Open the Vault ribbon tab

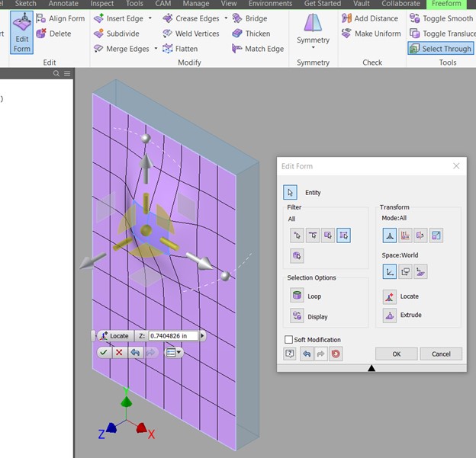362,4
